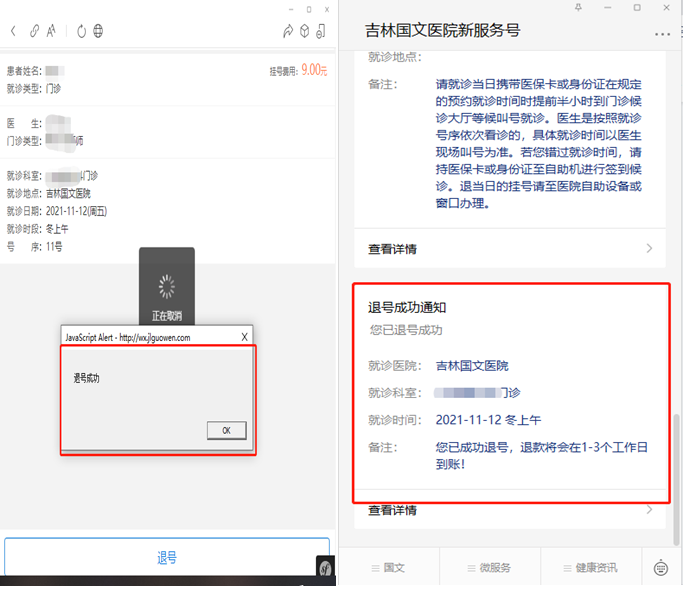Screen dimensions: 684x591
Task: Click the back arrow in browser toolbar
Action: coord(13,31)
